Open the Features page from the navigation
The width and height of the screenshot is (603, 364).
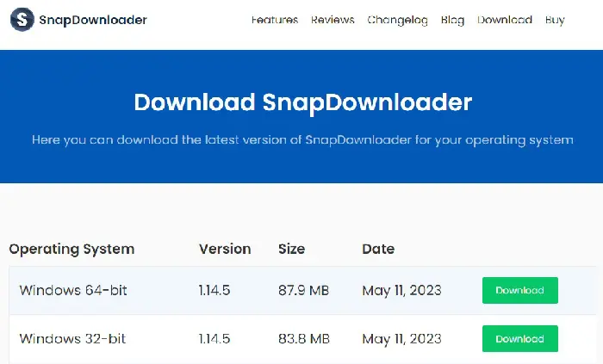point(275,20)
